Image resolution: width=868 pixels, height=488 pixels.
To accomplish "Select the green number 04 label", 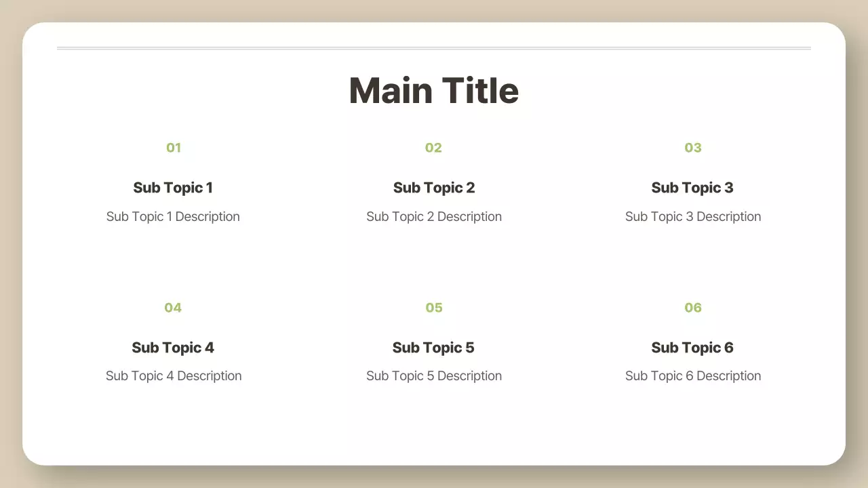I will point(173,308).
